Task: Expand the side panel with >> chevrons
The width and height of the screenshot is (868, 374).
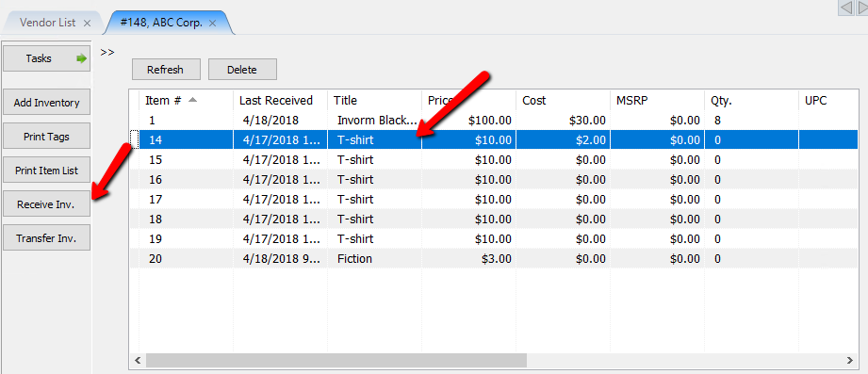Action: coord(107,53)
